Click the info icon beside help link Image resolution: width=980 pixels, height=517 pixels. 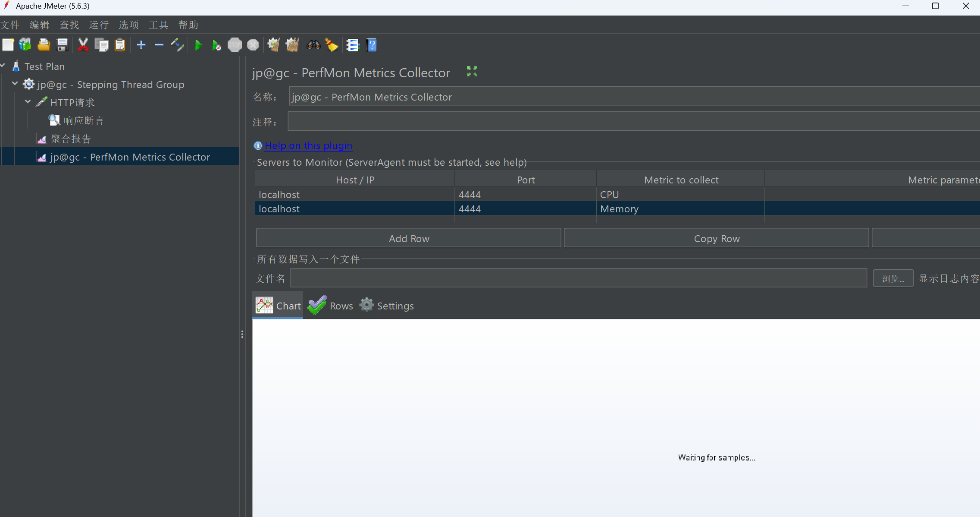click(258, 146)
